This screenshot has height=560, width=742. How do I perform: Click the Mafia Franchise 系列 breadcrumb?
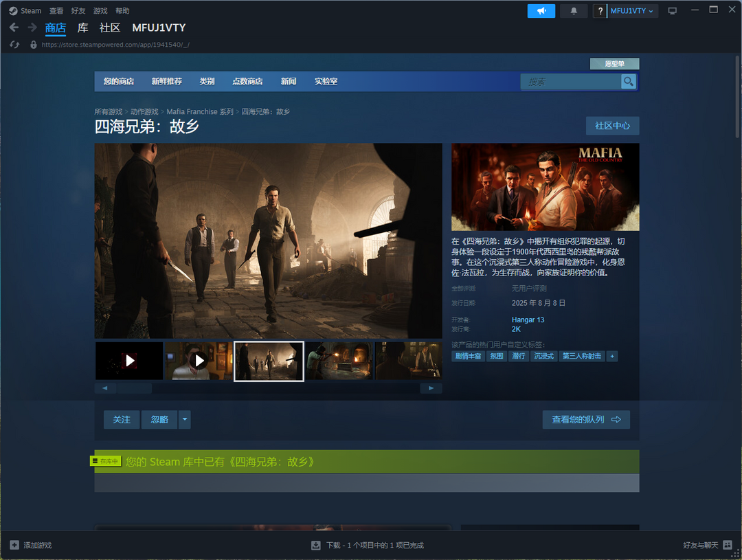click(x=200, y=112)
